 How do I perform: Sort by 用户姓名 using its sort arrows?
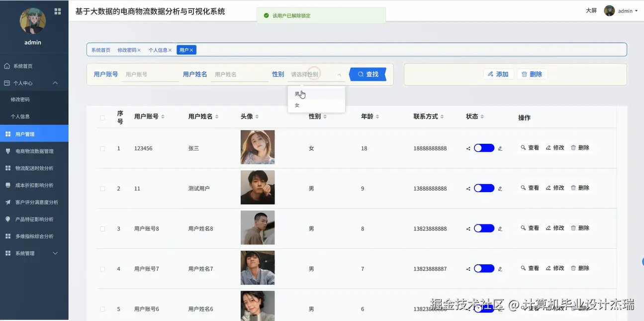pos(217,116)
